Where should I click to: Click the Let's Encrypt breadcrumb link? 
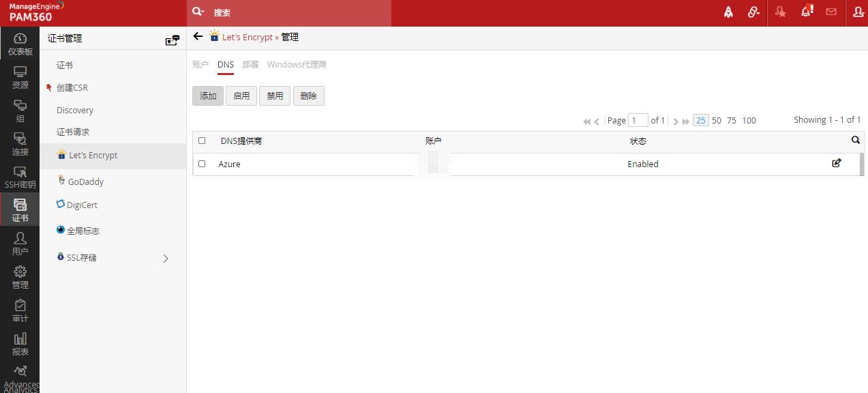pos(248,38)
